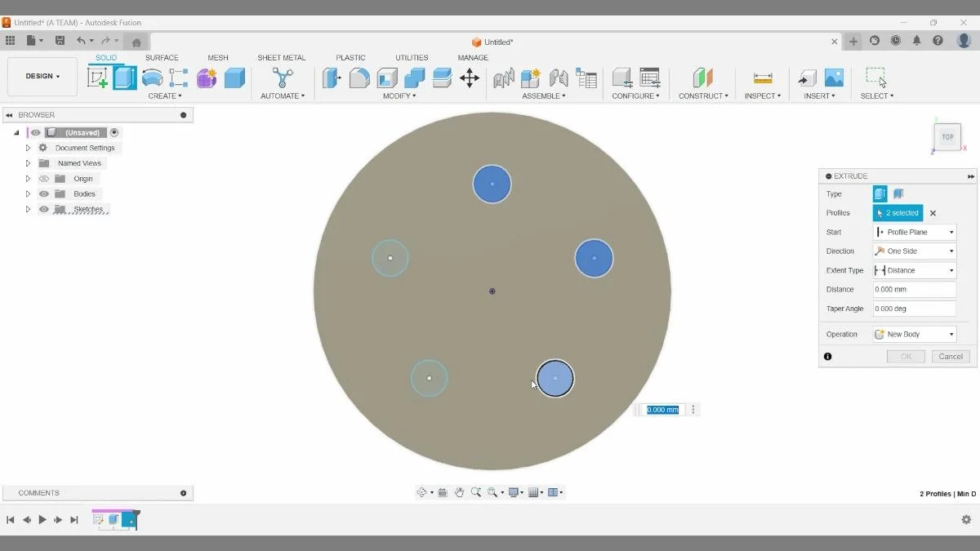This screenshot has width=980, height=551.
Task: Clear selected profiles with the X button
Action: pyautogui.click(x=933, y=213)
